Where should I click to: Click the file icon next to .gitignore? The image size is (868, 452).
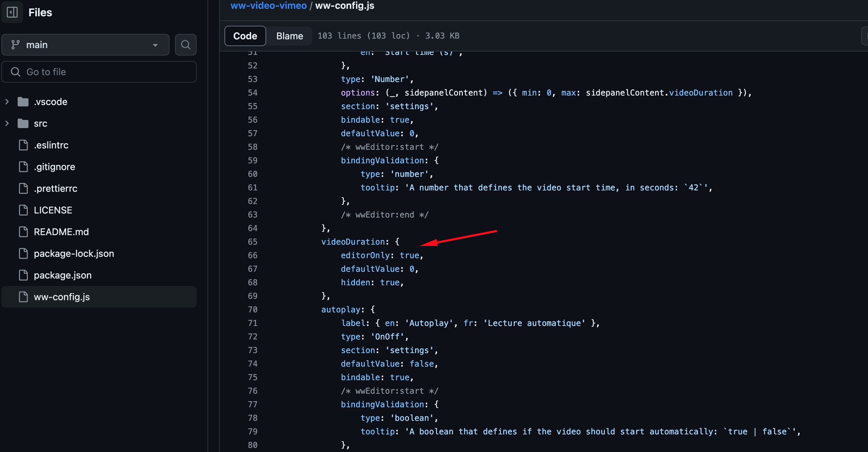(23, 167)
